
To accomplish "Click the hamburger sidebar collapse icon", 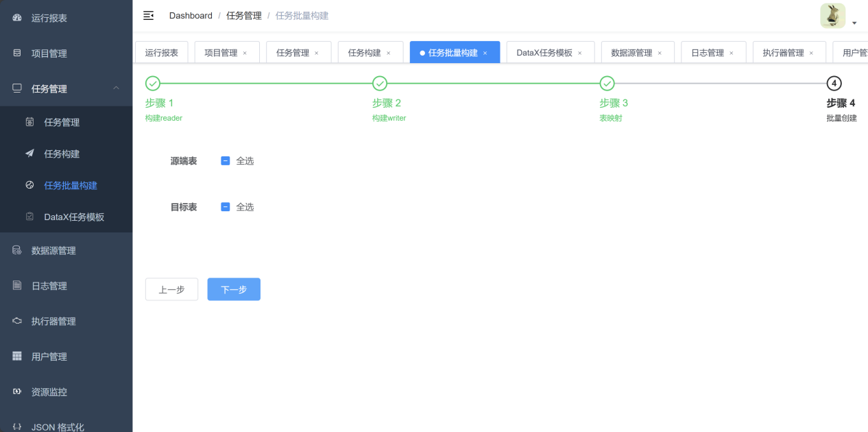I will [148, 16].
